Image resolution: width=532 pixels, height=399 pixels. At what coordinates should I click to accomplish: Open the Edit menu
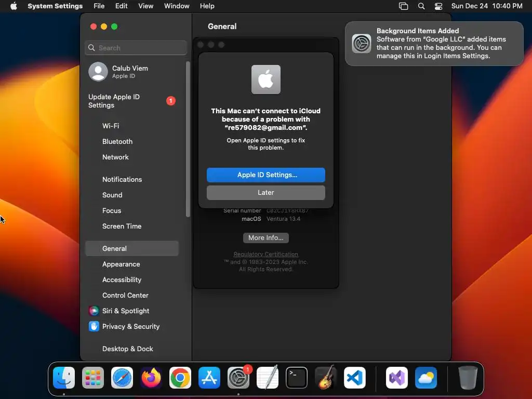click(x=121, y=6)
